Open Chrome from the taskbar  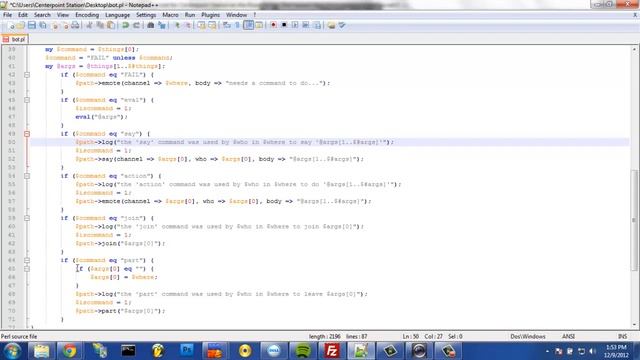click(x=69, y=351)
